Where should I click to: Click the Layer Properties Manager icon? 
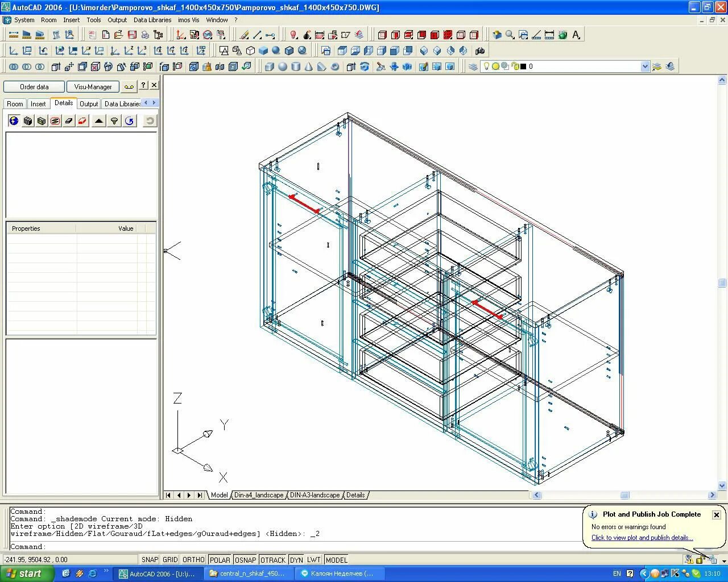click(473, 66)
